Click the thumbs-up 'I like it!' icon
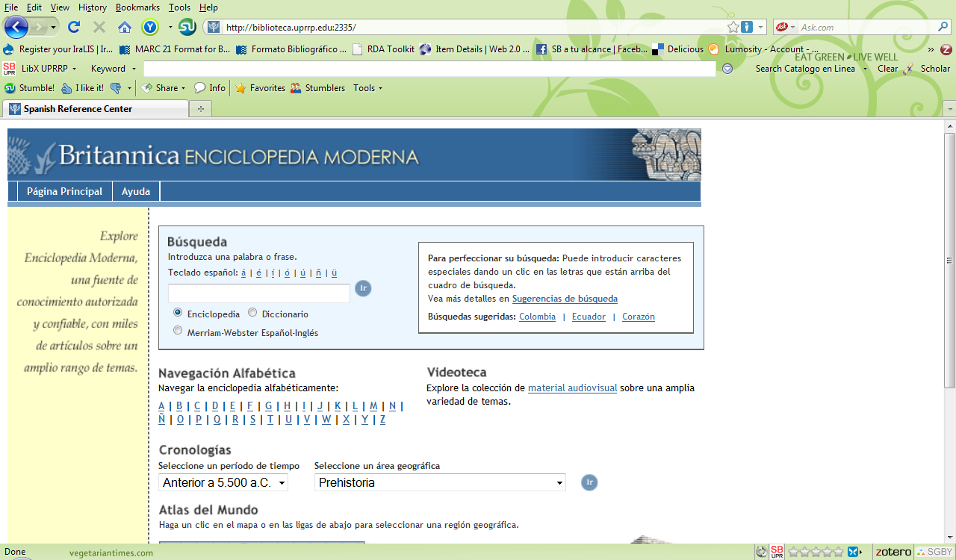956x560 pixels. pos(66,88)
